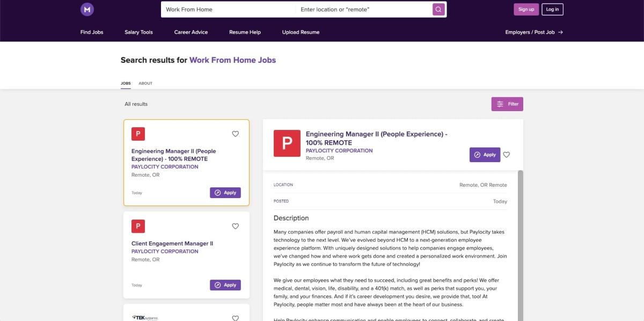This screenshot has height=321, width=644.
Task: Click the 'Description' heading
Action: (x=291, y=218)
